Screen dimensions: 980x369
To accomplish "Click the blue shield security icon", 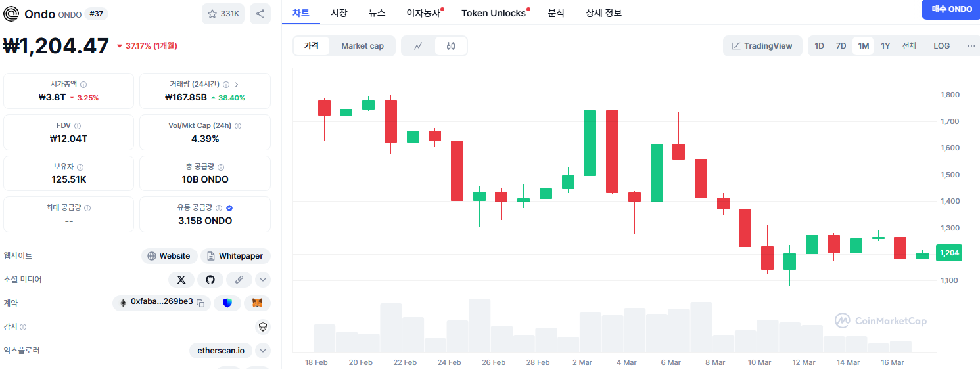I will tap(227, 303).
